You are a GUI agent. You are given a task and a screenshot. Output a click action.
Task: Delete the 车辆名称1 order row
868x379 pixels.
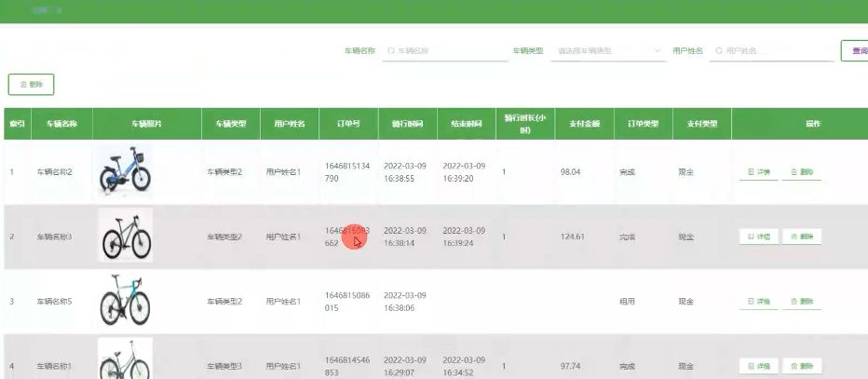pyautogui.click(x=802, y=366)
